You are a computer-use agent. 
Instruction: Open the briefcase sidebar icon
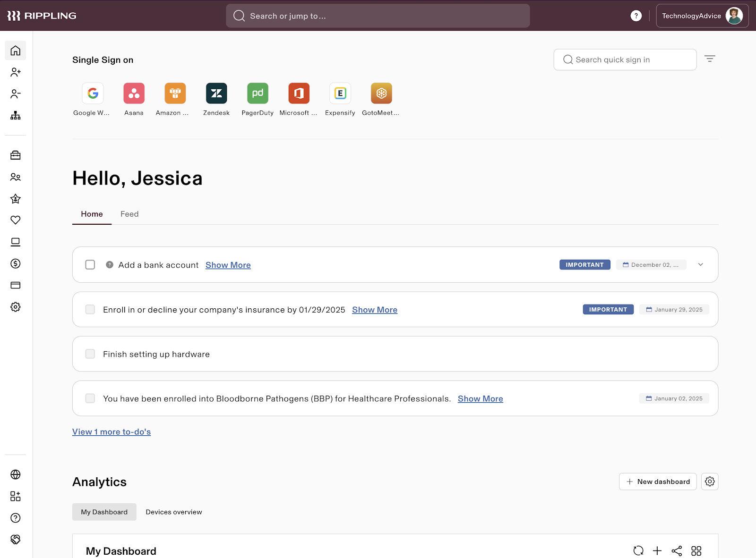[16, 155]
